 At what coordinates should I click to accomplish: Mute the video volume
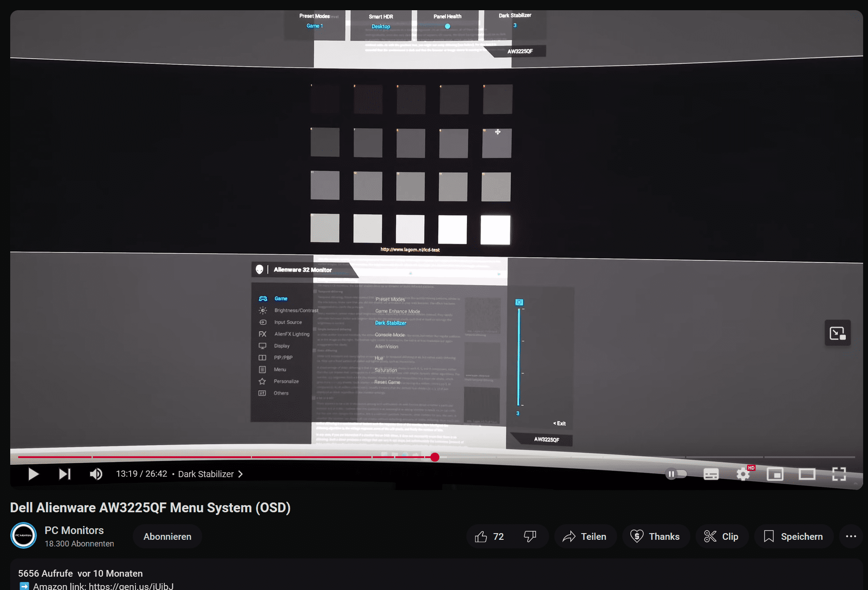[x=96, y=474]
